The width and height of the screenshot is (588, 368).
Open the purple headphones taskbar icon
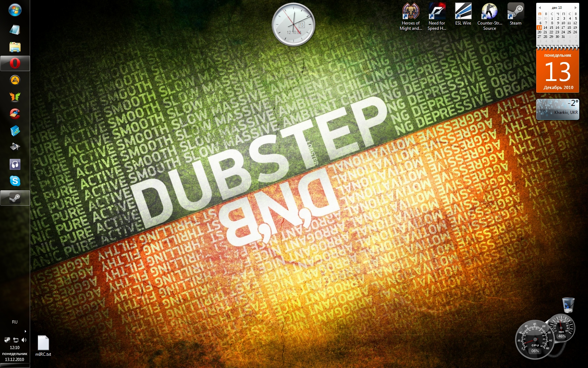pyautogui.click(x=15, y=164)
